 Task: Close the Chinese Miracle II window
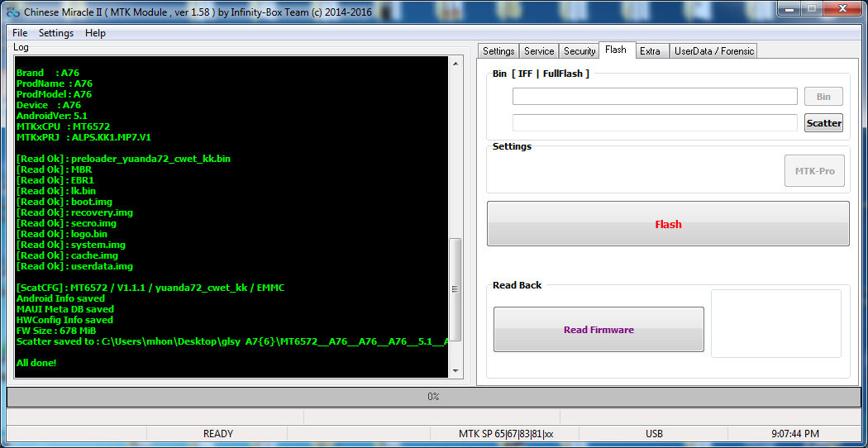[842, 8]
